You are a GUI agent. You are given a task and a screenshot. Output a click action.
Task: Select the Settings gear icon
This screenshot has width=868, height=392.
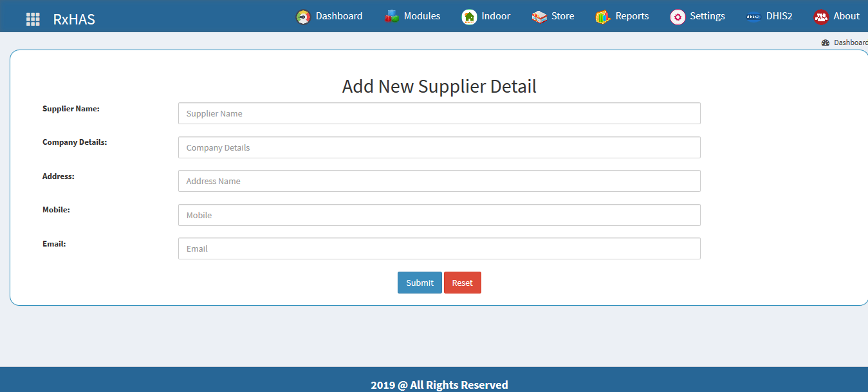(678, 16)
